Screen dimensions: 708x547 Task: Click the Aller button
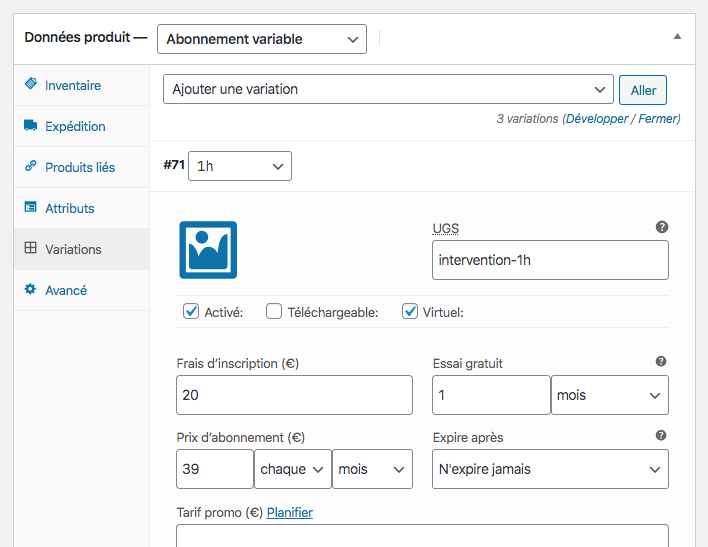[643, 90]
